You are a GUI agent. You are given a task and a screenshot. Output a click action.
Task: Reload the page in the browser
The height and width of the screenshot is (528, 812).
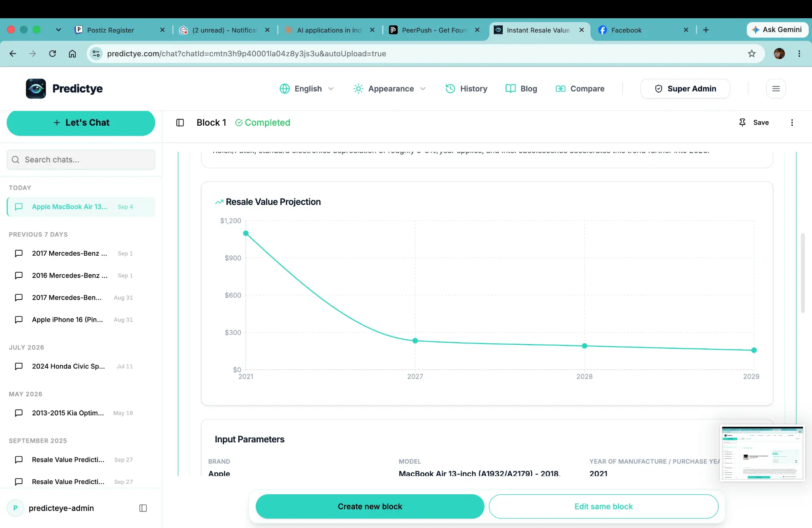click(x=52, y=54)
